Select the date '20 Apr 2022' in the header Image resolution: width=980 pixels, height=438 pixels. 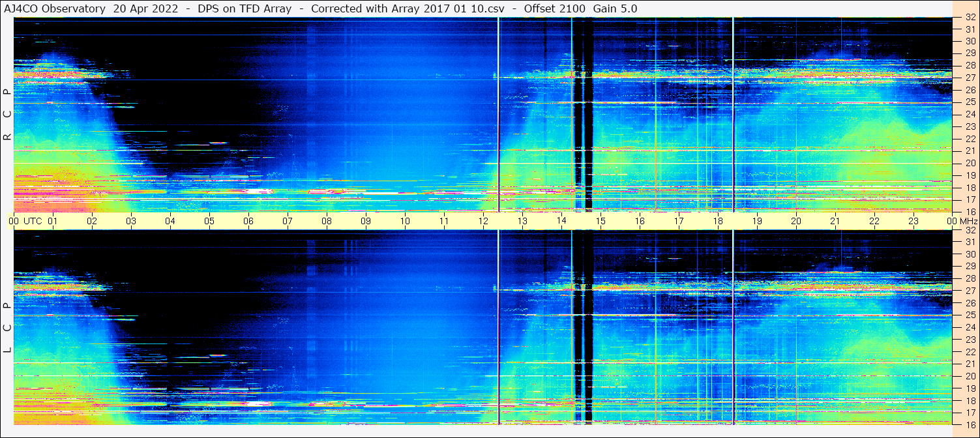(x=145, y=8)
